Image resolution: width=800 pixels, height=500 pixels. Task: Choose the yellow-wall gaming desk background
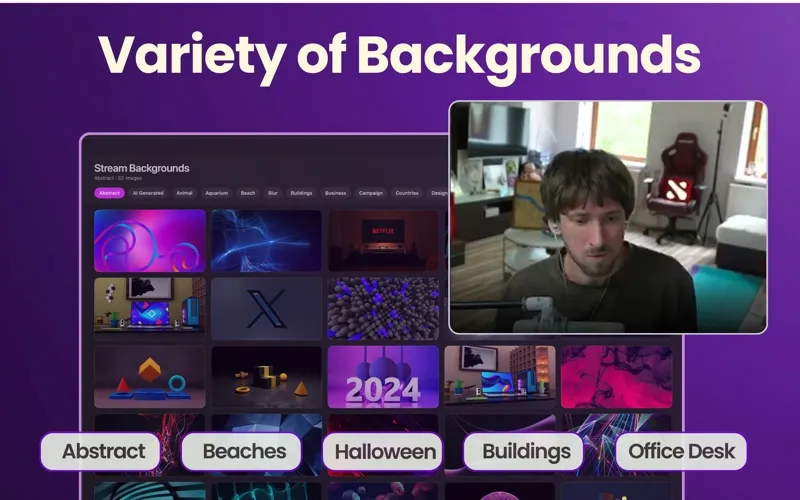(x=150, y=309)
